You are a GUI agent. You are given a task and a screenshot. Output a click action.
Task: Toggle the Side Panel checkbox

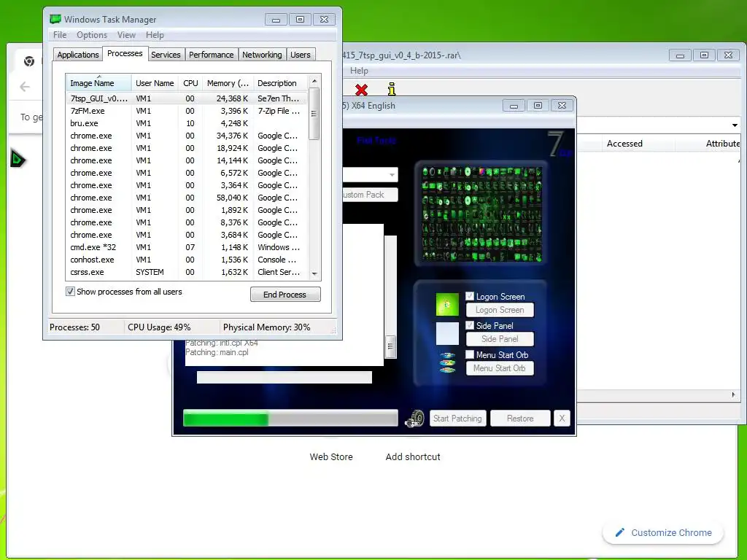click(470, 325)
